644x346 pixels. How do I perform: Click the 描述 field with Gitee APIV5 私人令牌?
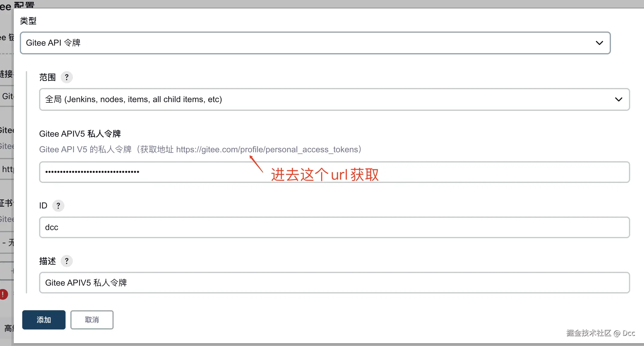(334, 283)
